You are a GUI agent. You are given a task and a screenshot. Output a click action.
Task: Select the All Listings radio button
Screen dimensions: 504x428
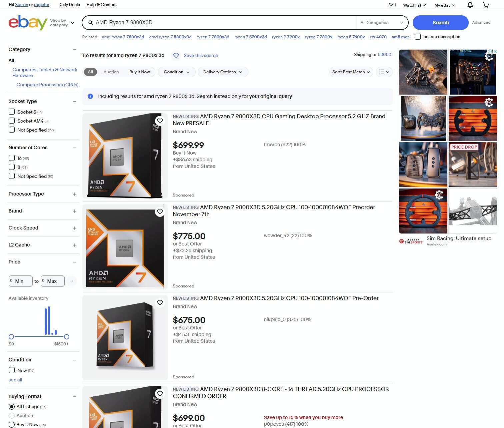pyautogui.click(x=12, y=407)
